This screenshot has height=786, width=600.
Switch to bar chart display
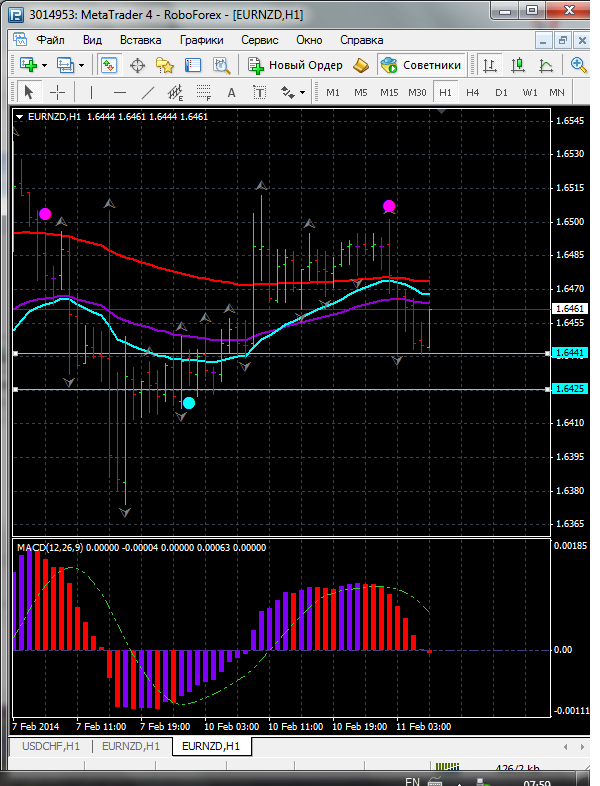[x=490, y=65]
